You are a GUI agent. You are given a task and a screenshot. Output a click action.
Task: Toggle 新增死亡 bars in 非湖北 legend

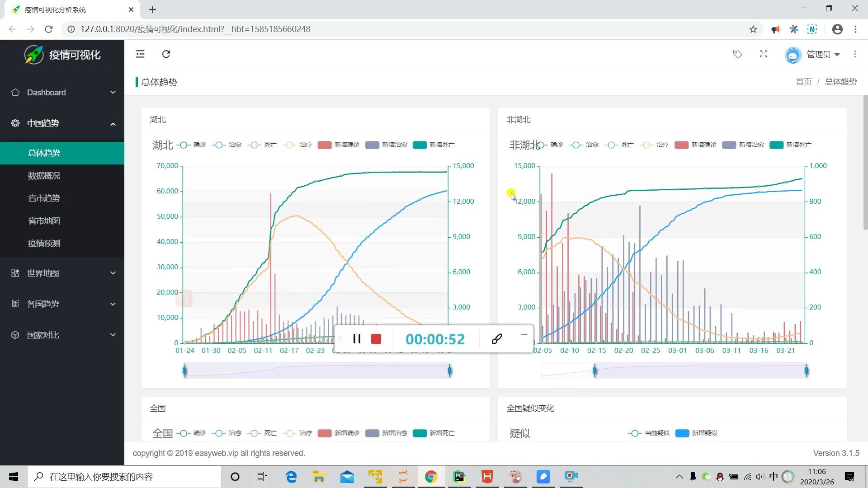tap(791, 145)
